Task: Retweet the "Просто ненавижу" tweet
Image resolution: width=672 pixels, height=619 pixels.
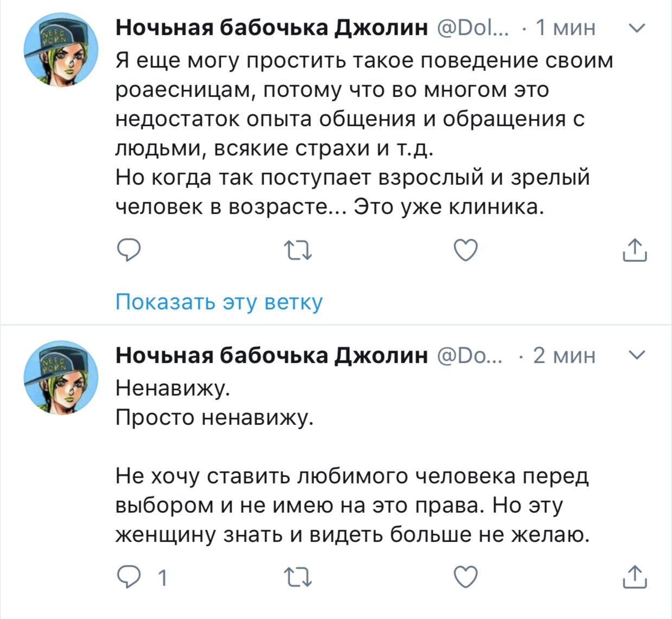Action: (x=298, y=577)
